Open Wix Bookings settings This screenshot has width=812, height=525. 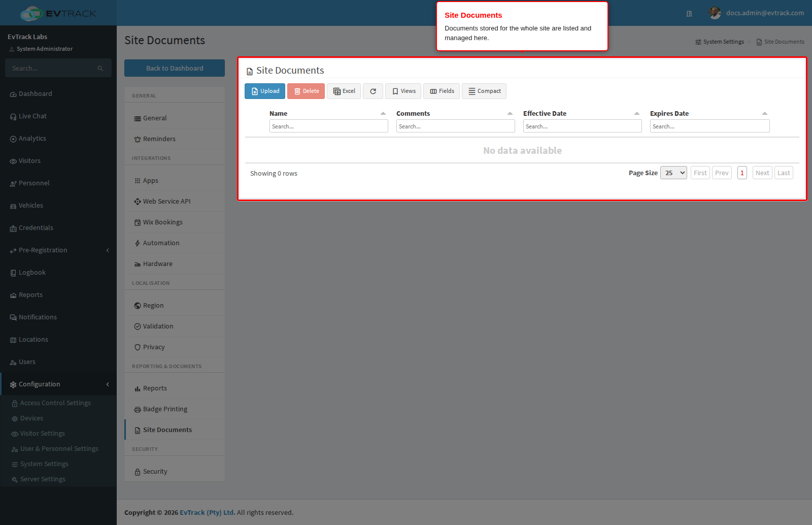pos(175,222)
